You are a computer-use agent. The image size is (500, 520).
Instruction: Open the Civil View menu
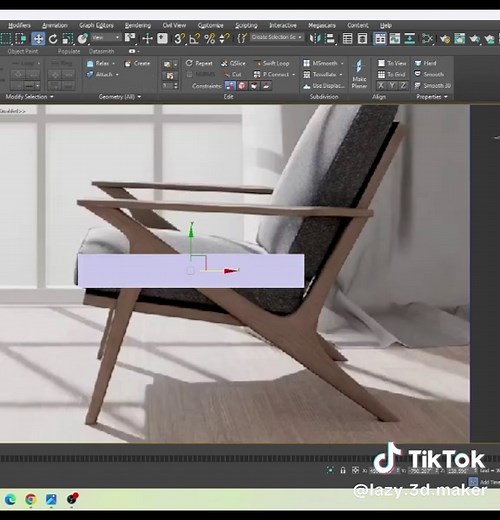pos(174,25)
